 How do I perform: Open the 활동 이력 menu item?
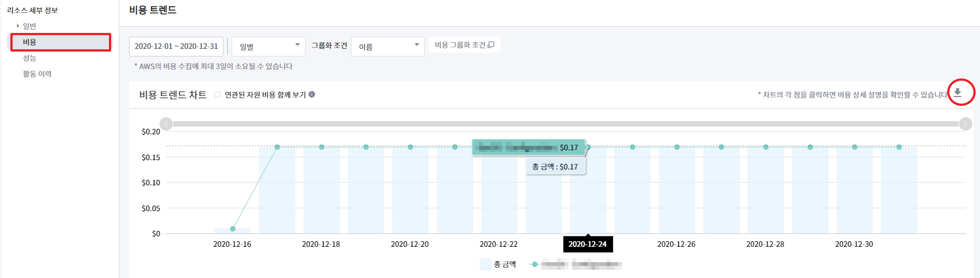pos(37,74)
